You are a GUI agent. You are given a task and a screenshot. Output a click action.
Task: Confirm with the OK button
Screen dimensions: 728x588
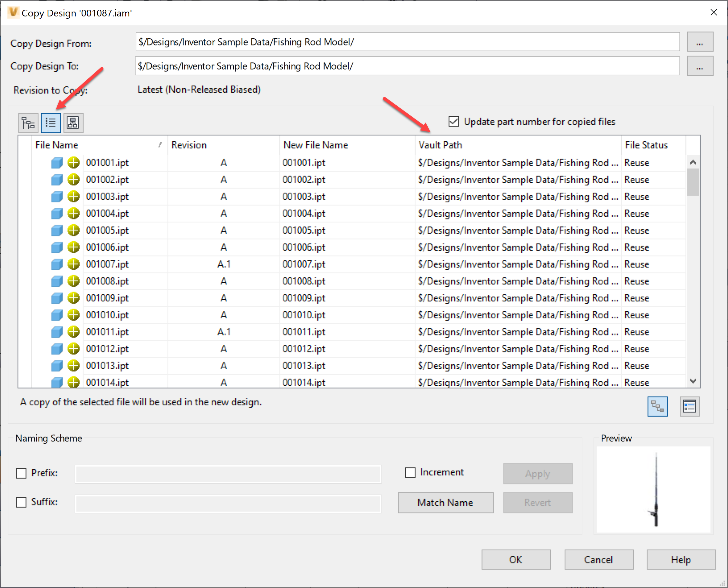coord(516,560)
